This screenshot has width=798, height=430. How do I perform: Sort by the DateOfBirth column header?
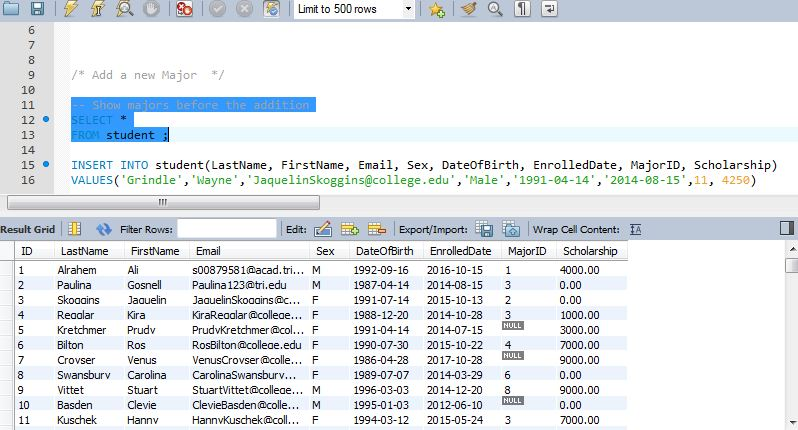[x=387, y=251]
